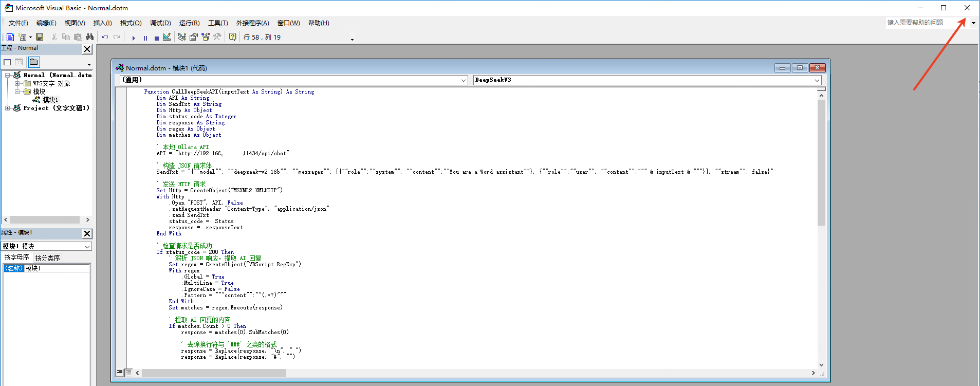Viewport: 980px width, 386px height.
Task: Minimize the 模块1 code window
Action: pos(782,68)
